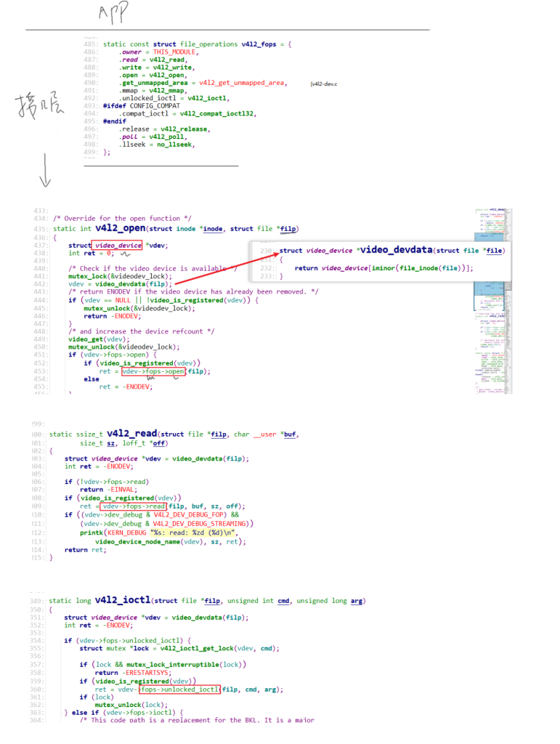Click the boxed vdev->fops->read call
Viewport: 560px width, 744px height.
pos(133,506)
